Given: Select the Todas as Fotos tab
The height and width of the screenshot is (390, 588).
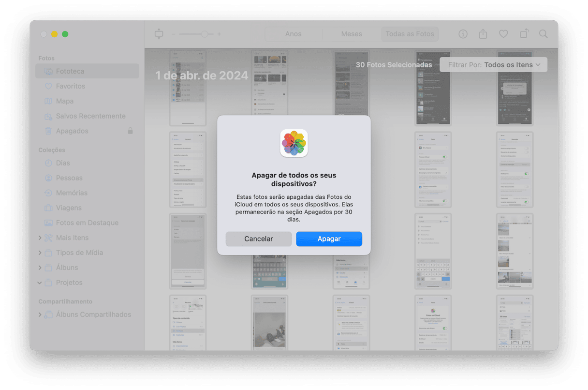Looking at the screenshot, I should [x=410, y=34].
